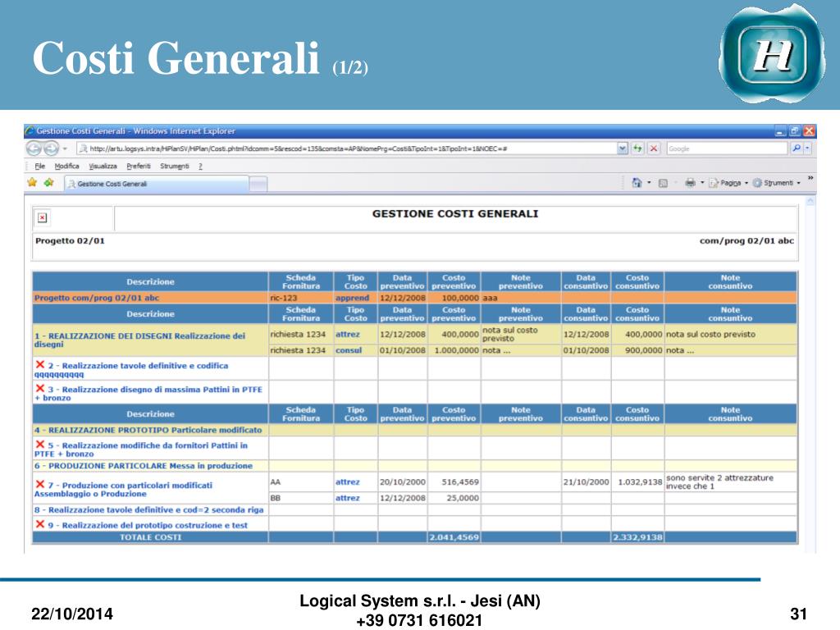The width and height of the screenshot is (840, 630).
Task: Open 6 - PRODUZIONE PARTICOLARE link
Action: coord(144,466)
